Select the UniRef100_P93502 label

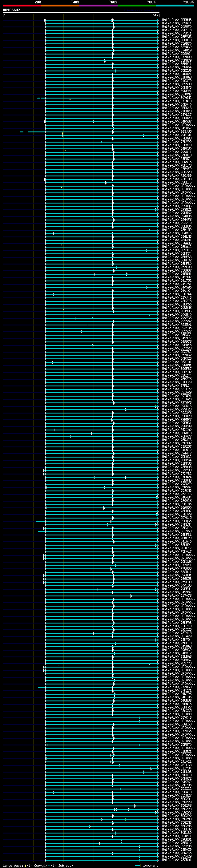[x=177, y=321]
